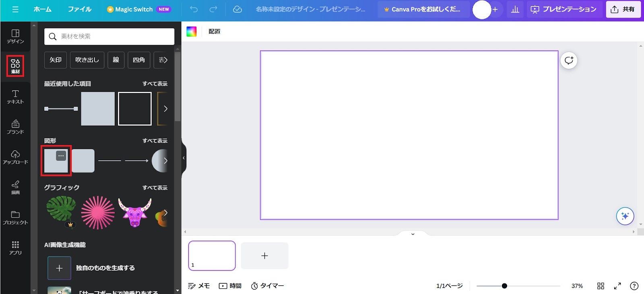Click the 共有 share button
644x294 pixels.
click(623, 9)
